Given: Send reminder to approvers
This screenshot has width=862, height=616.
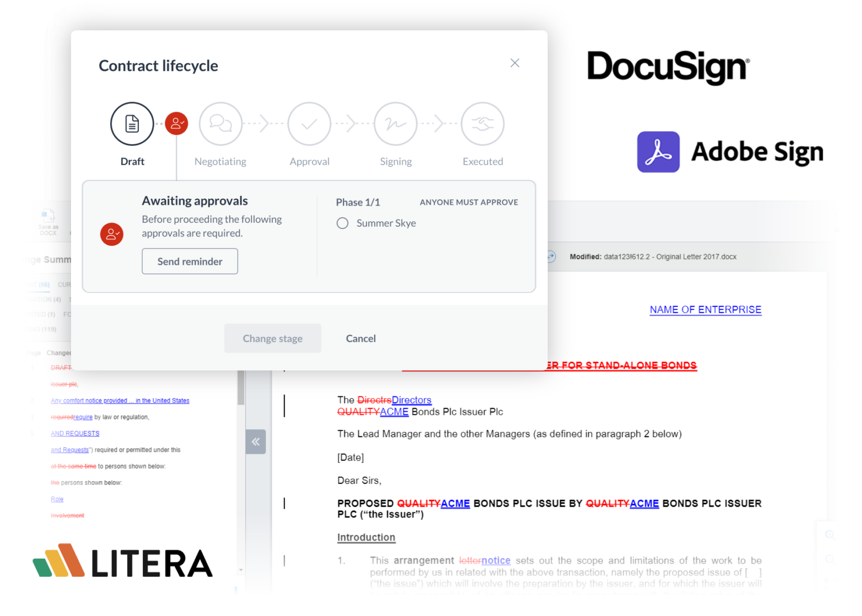Looking at the screenshot, I should tap(190, 261).
